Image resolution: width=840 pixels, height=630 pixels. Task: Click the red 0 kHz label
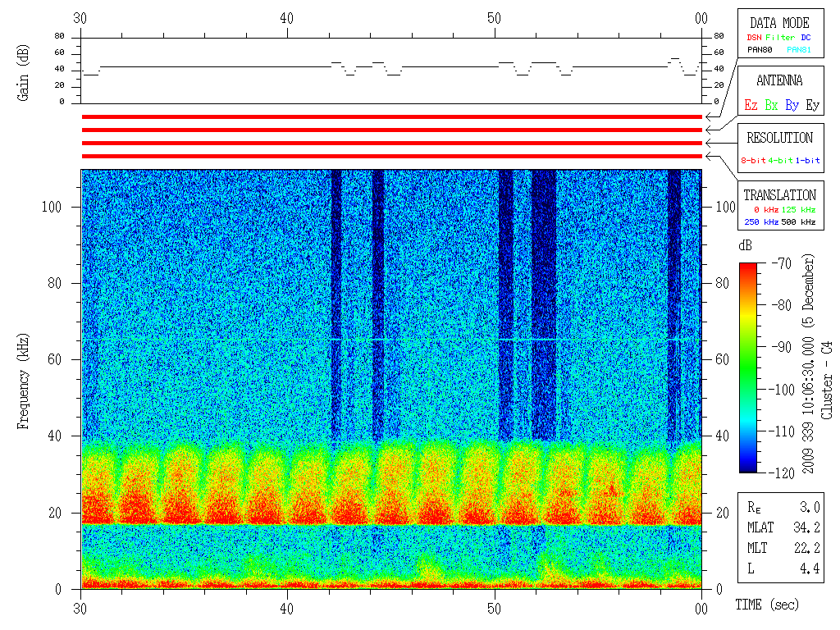click(766, 209)
